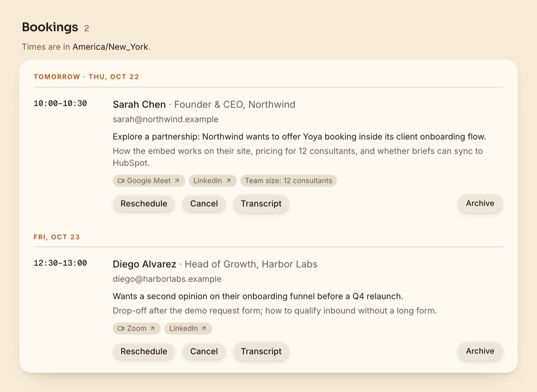View Transcript for Sarah Chen's meeting

(261, 203)
